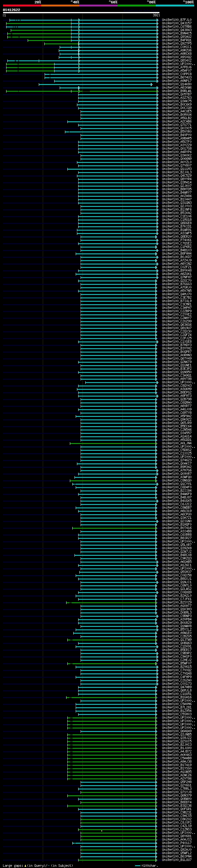The height and width of the screenshot is (868, 197).
Task: Select label UniRef100_B7HDY3
Action: tap(176, 345)
